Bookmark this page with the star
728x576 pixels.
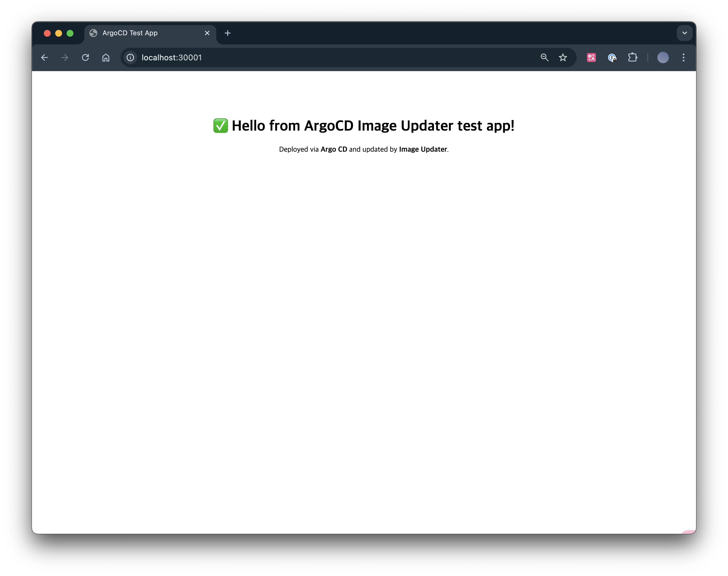(563, 58)
